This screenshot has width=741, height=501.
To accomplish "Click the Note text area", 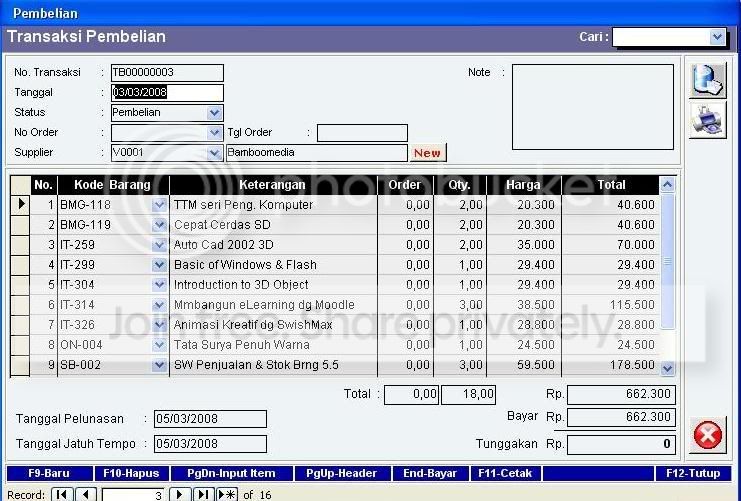I will (x=593, y=107).
